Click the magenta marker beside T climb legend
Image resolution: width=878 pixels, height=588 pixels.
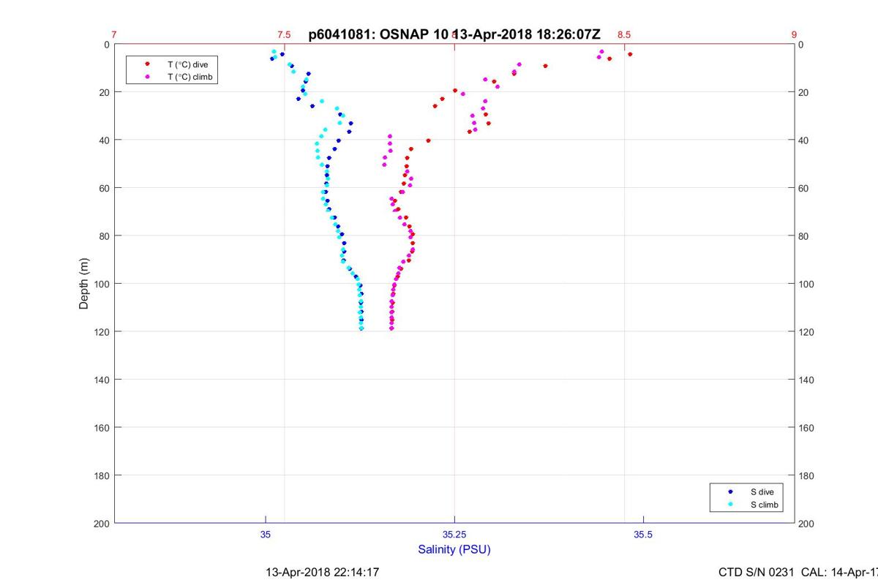[x=147, y=76]
